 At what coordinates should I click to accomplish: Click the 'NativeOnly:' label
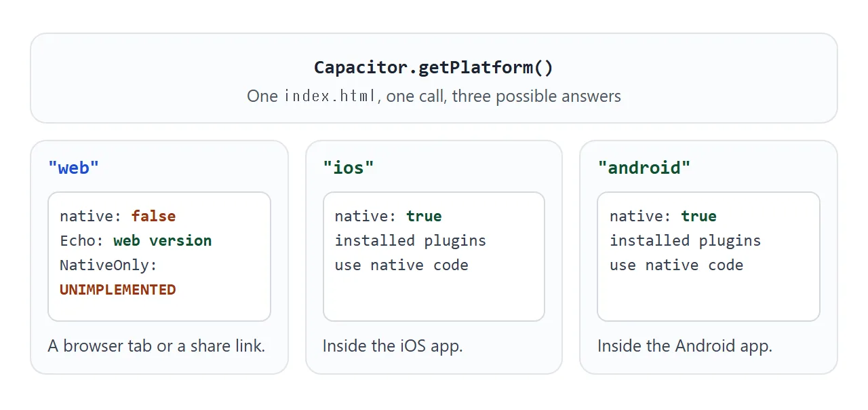(x=108, y=265)
